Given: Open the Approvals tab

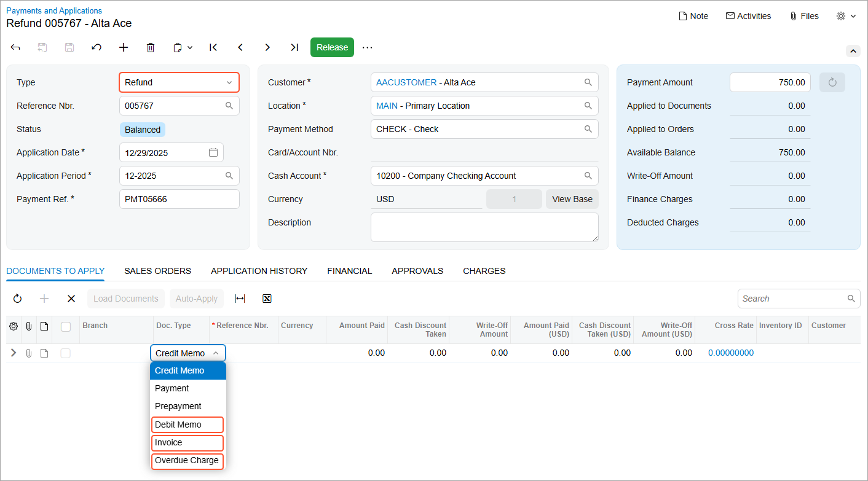Looking at the screenshot, I should coord(417,271).
